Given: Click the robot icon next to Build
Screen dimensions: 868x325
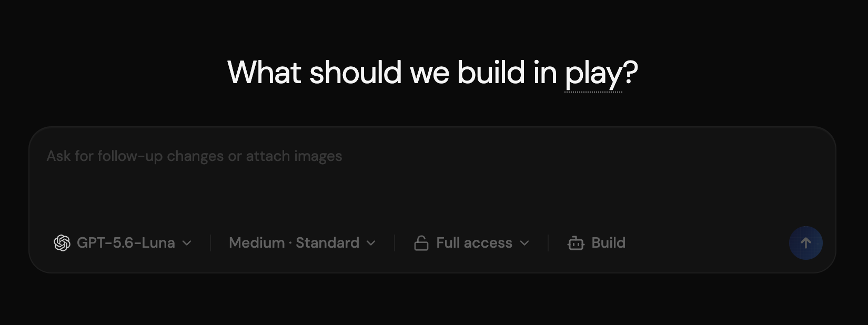Looking at the screenshot, I should (x=576, y=243).
